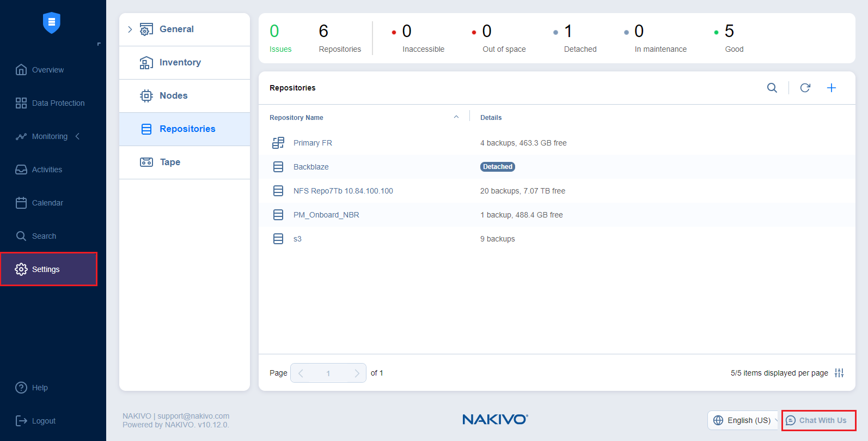This screenshot has height=441, width=868.
Task: Click the Logout icon
Action: pyautogui.click(x=21, y=421)
